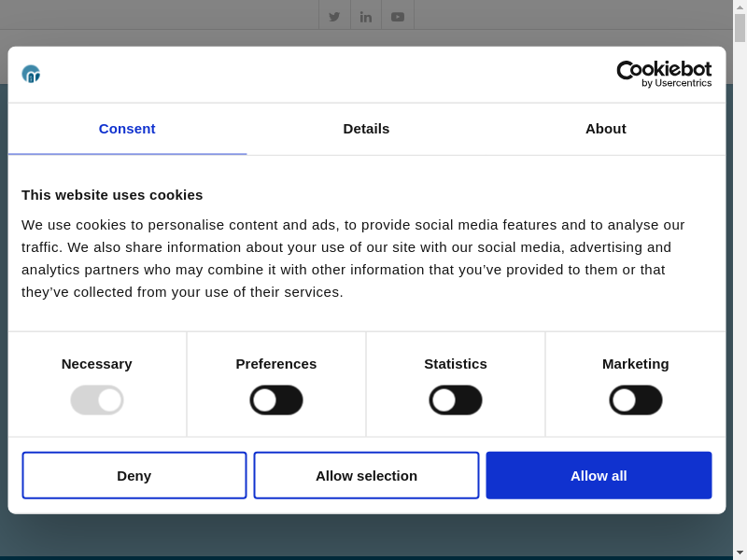
Task: Open the Twitter social link
Action: point(334,16)
